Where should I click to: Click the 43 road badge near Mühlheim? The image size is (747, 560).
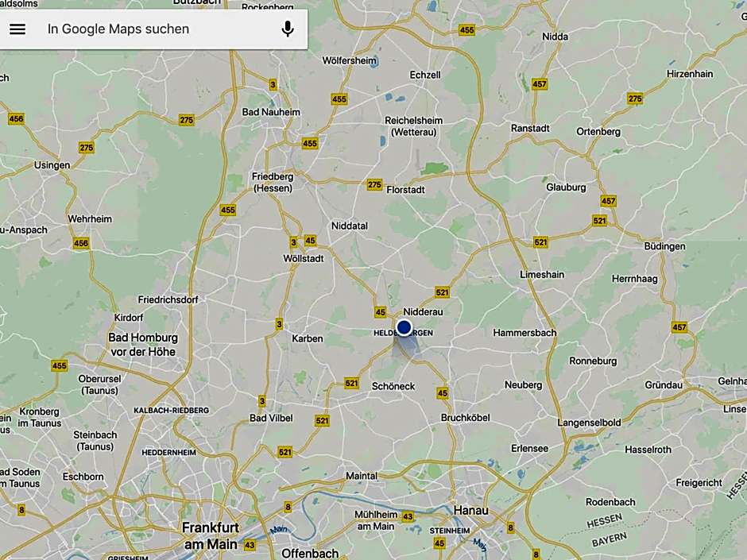tap(408, 516)
